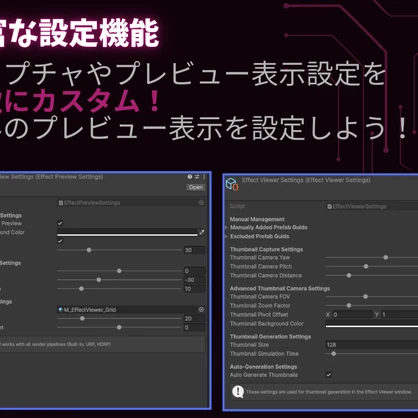Screen dimensions: 418x418
Task: Select the M_EffectViewer_Grid material field
Action: click(x=131, y=310)
